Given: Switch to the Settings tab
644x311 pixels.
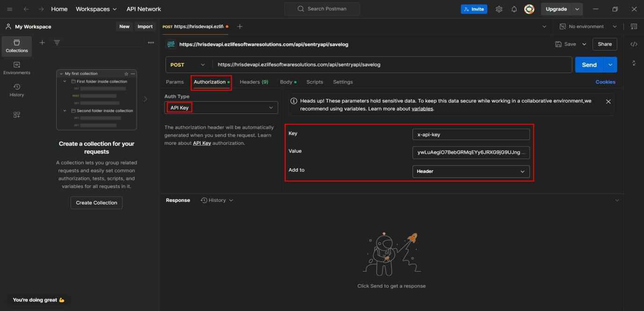Looking at the screenshot, I should (x=343, y=82).
